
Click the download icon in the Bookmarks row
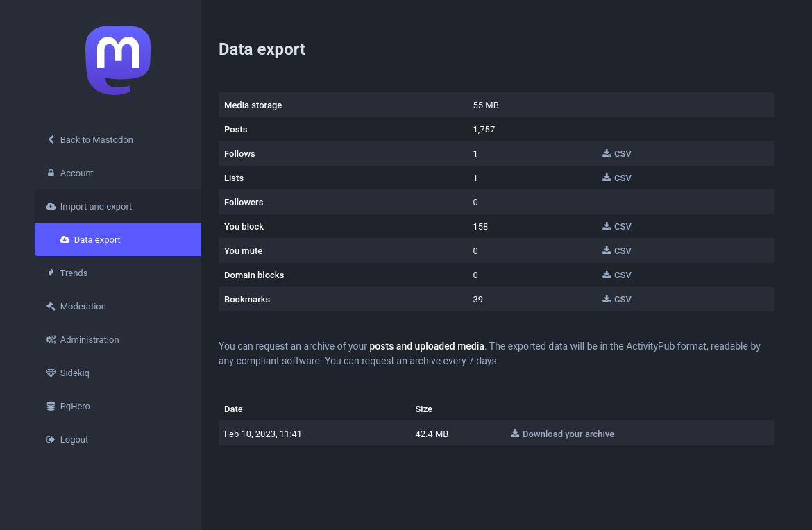point(607,299)
